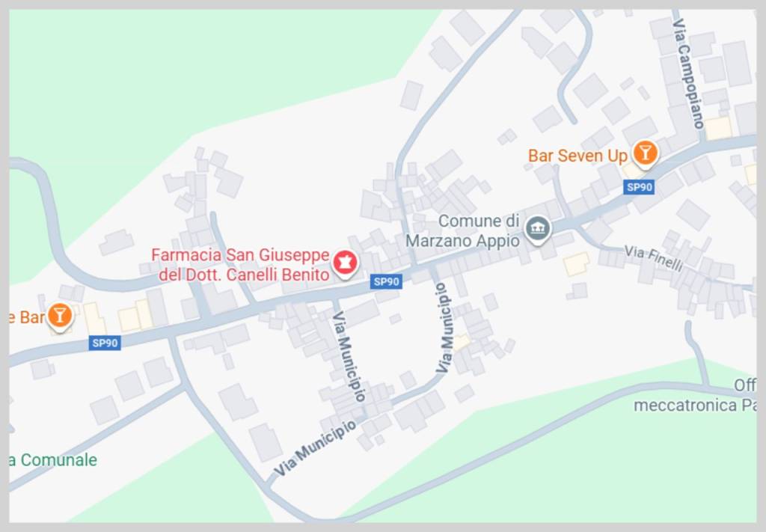
Task: Click the Bar Seven Up cocktail marker icon
Action: [x=645, y=153]
